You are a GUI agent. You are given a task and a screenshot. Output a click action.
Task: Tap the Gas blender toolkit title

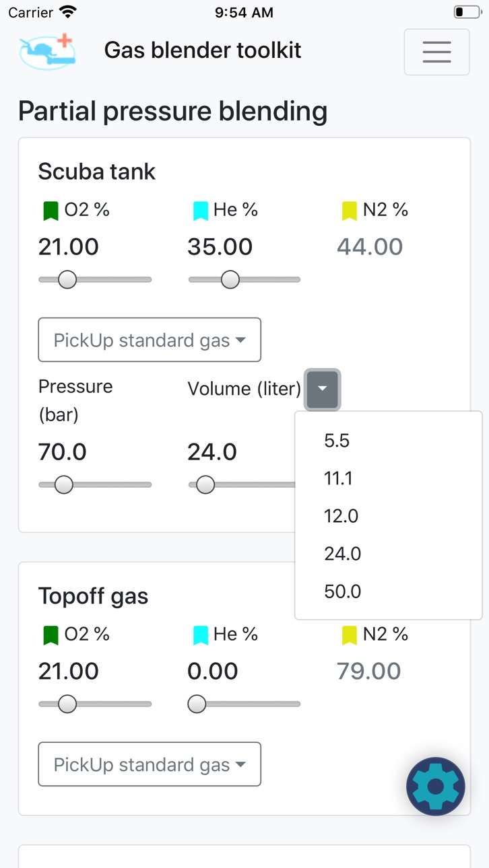click(x=203, y=50)
